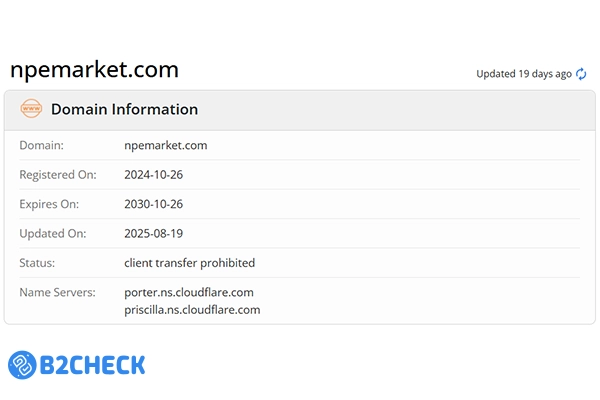Click the B2CHECK brand text
600x400 pixels.
tap(93, 365)
